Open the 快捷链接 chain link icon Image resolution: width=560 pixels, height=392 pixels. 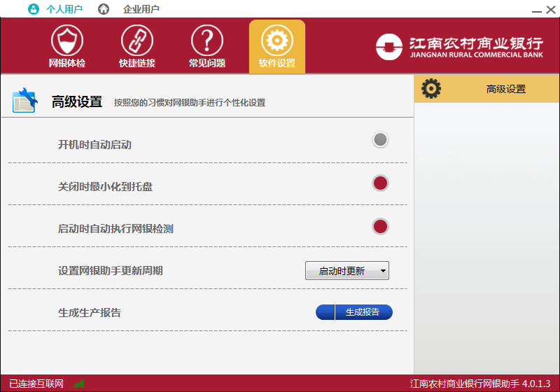click(136, 41)
